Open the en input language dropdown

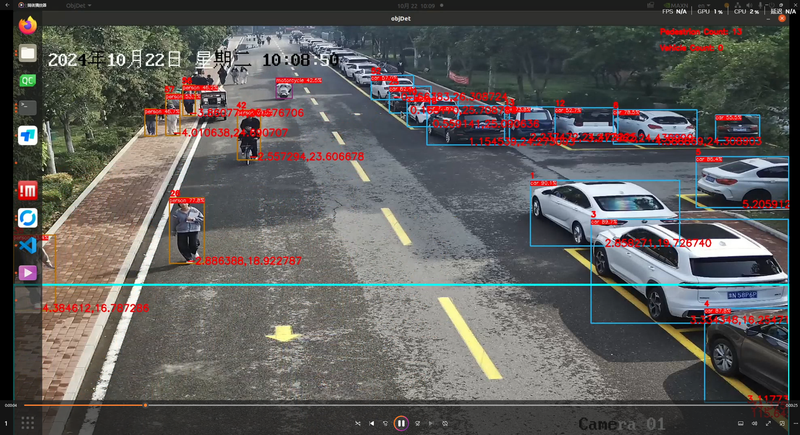coord(703,5)
